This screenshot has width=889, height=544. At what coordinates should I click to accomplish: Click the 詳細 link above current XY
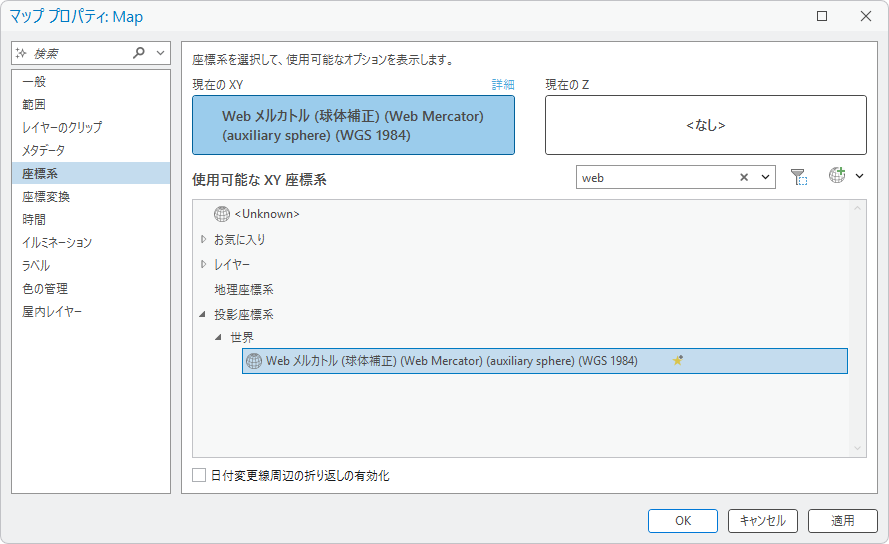502,85
